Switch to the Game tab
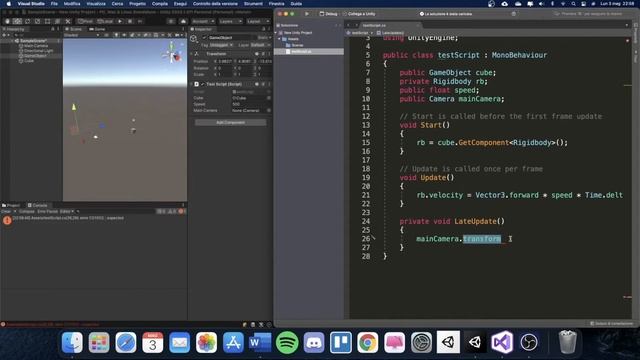The image size is (640, 360). 97,29
